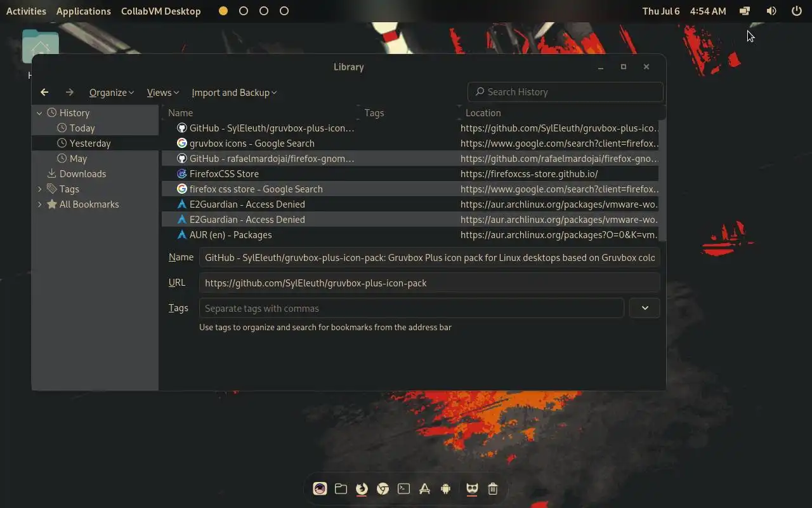Open the file manager folder icon in dock
The width and height of the screenshot is (812, 508).
coord(341,488)
